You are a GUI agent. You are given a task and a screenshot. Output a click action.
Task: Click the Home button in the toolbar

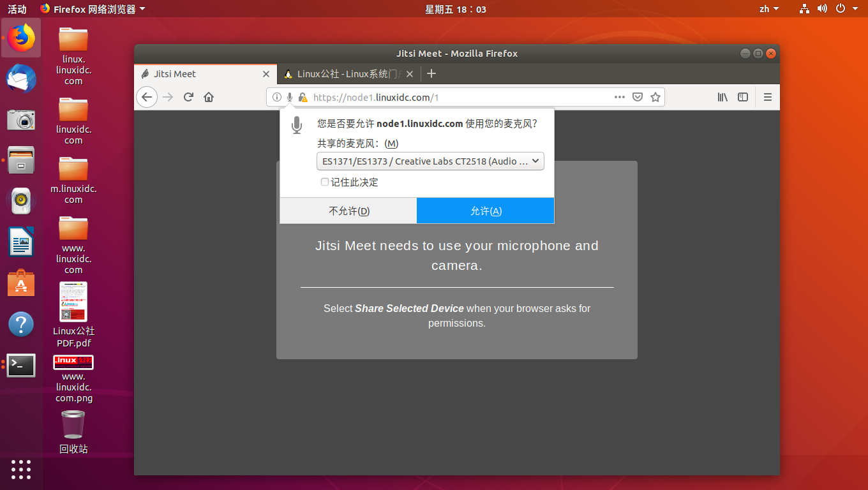[209, 97]
